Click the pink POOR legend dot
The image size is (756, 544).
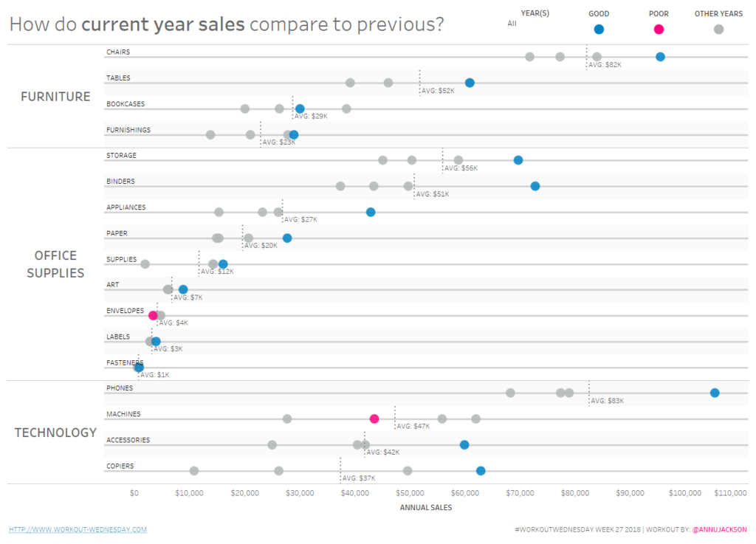tap(659, 30)
